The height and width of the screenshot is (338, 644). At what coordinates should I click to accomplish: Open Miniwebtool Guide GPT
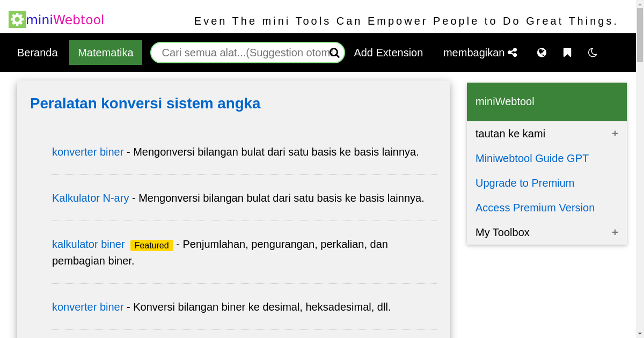pyautogui.click(x=532, y=158)
